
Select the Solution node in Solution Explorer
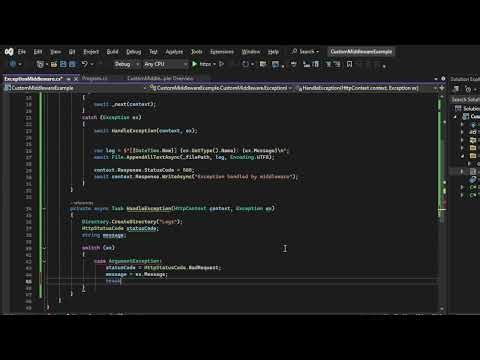468,108
